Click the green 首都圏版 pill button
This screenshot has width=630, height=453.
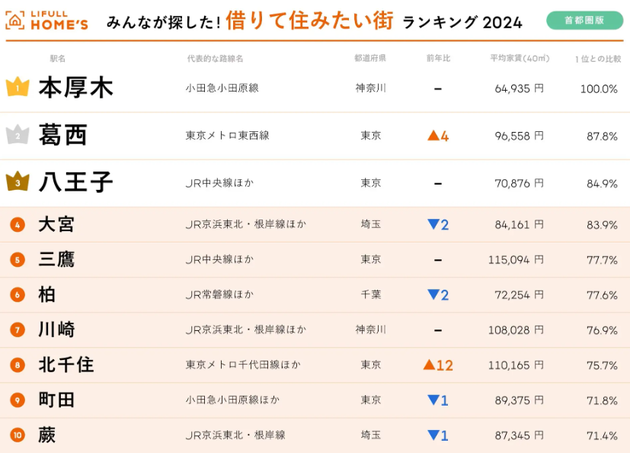coord(585,20)
